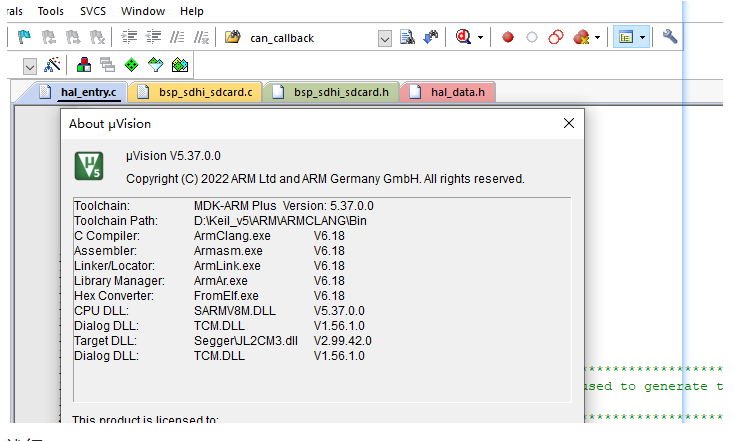Screen dimensions: 734x441
Task: Disable all breakpoints icon
Action: pos(556,37)
